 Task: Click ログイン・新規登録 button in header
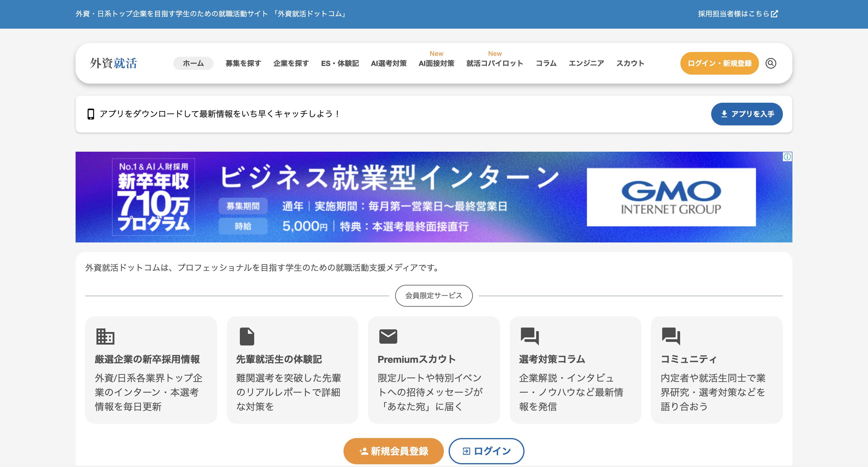tap(720, 63)
